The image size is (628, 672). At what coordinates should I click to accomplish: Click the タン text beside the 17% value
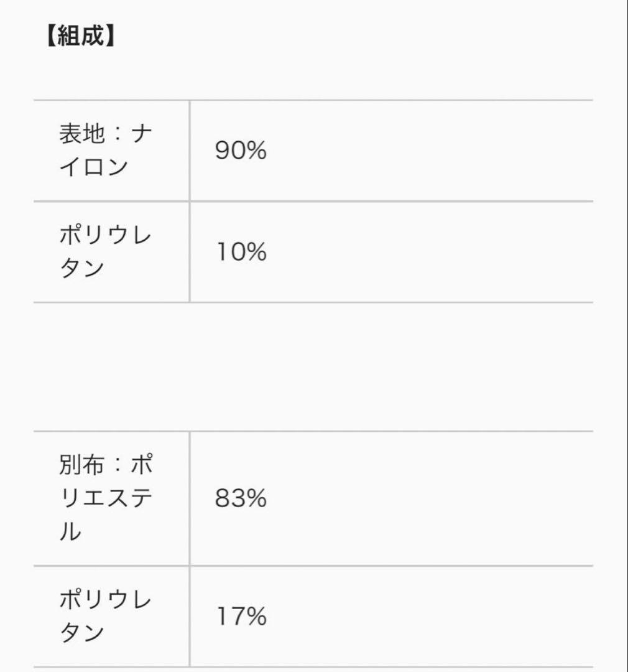82,633
